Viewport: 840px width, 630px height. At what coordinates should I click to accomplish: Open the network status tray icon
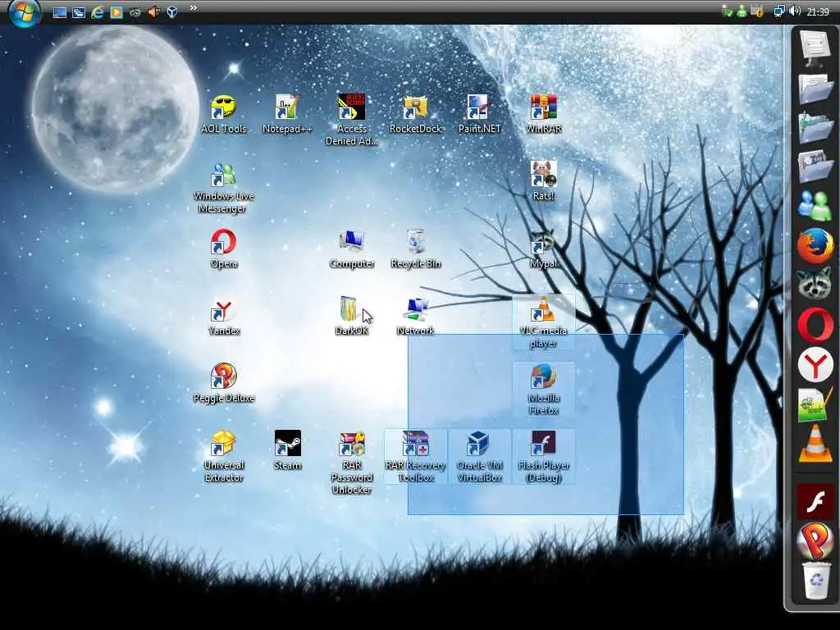click(x=779, y=11)
